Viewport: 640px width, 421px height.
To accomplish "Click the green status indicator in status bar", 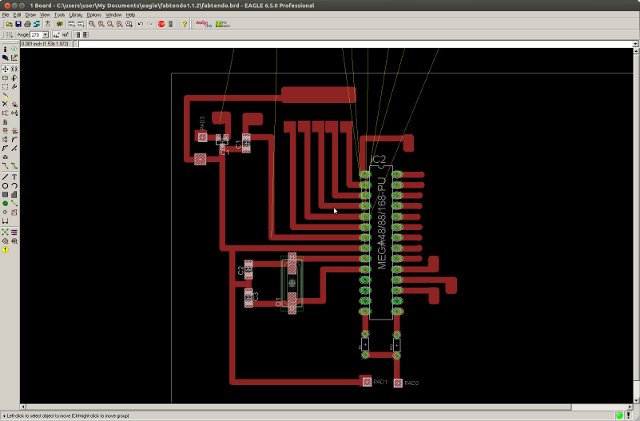I will [x=619, y=416].
